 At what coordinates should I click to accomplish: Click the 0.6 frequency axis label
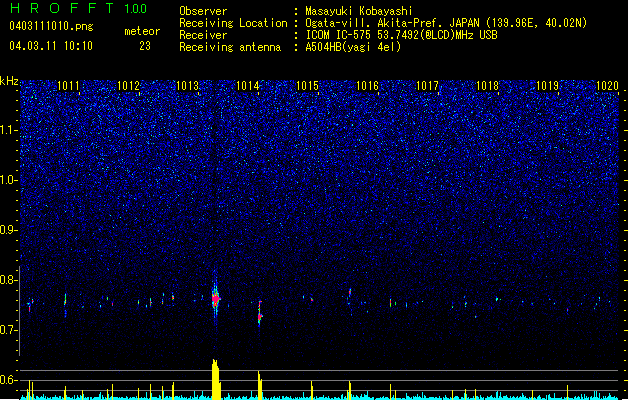8,380
